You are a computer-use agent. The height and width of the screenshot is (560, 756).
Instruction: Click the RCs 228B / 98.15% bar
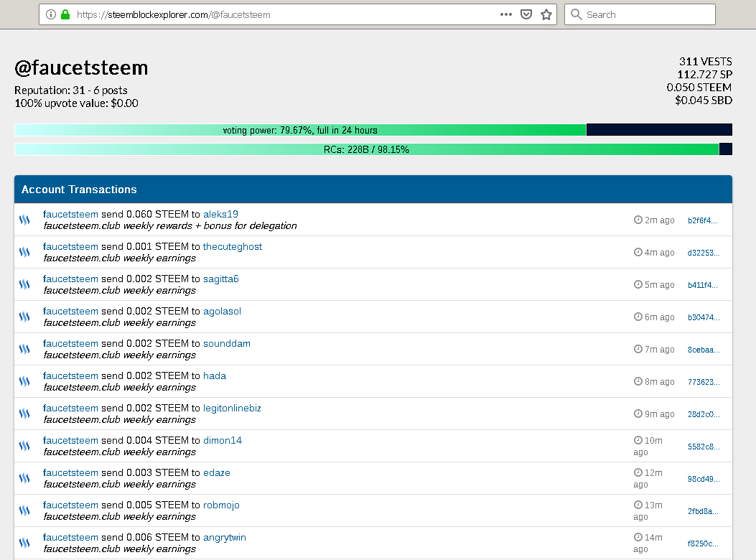click(373, 149)
